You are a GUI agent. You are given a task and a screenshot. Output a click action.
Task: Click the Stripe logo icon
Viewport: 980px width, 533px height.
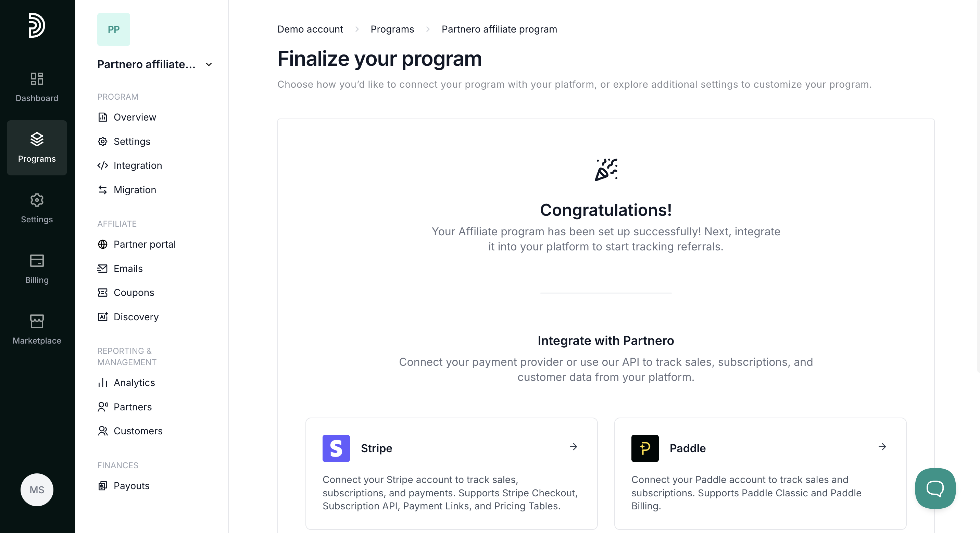point(336,448)
